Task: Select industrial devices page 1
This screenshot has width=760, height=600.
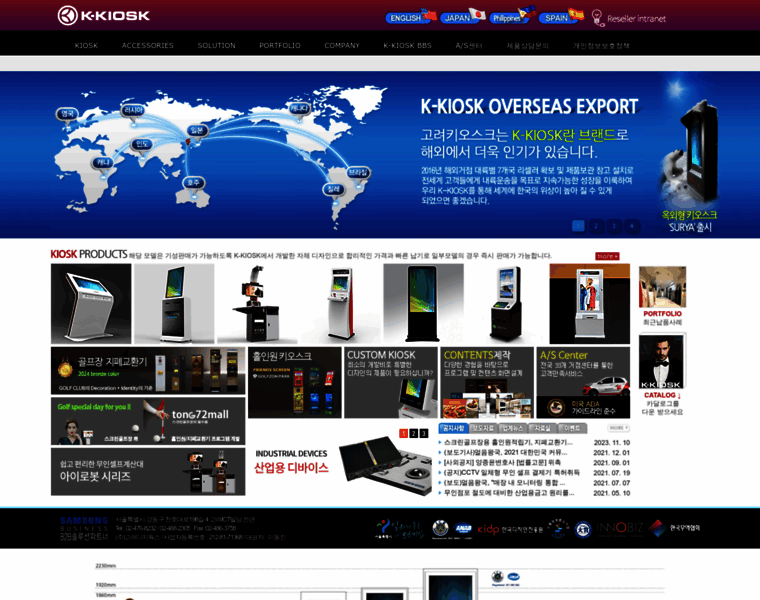Action: pos(403,433)
